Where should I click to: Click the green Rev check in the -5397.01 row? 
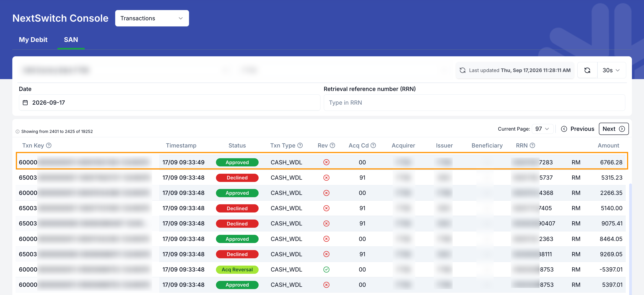coord(326,269)
